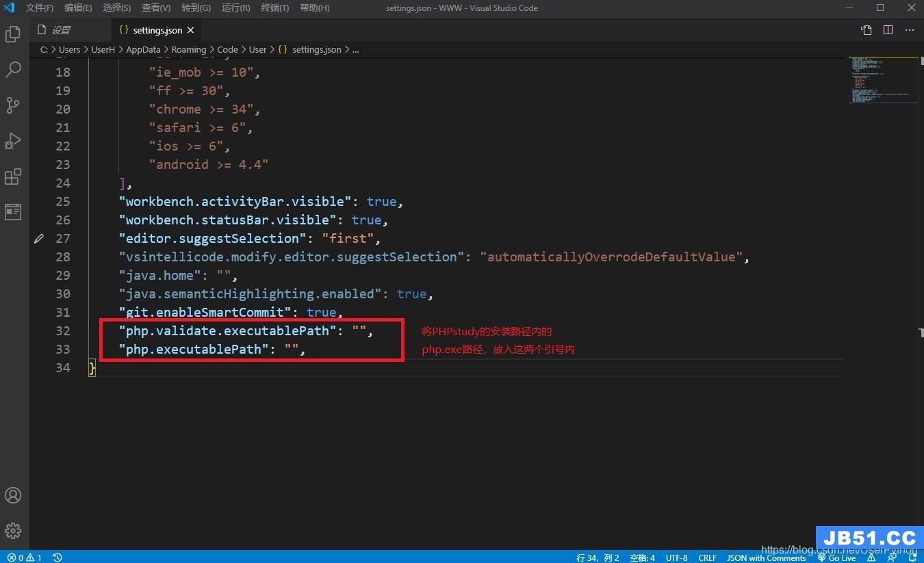Image resolution: width=924 pixels, height=563 pixels.
Task: Open the 终端(T) menu
Action: pyautogui.click(x=275, y=8)
